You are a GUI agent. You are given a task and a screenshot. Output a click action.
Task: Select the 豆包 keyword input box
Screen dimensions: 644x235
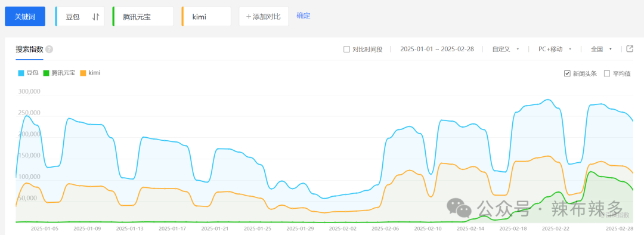click(80, 17)
